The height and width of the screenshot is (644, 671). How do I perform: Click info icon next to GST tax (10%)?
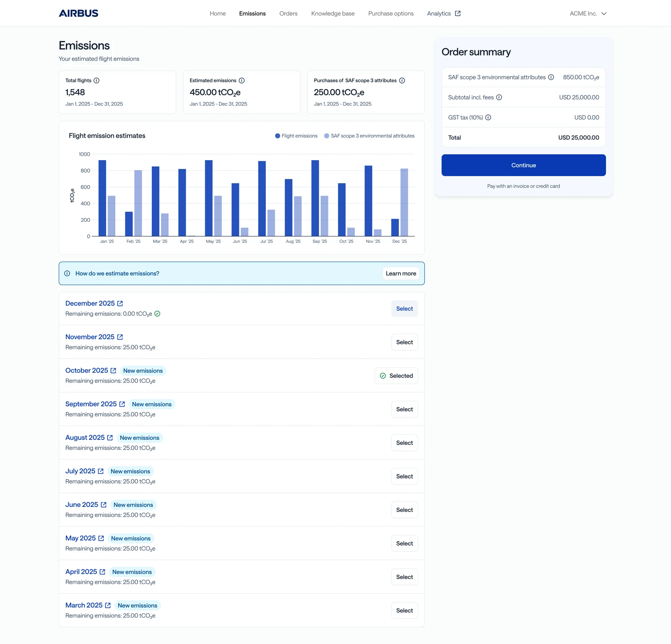pos(488,117)
